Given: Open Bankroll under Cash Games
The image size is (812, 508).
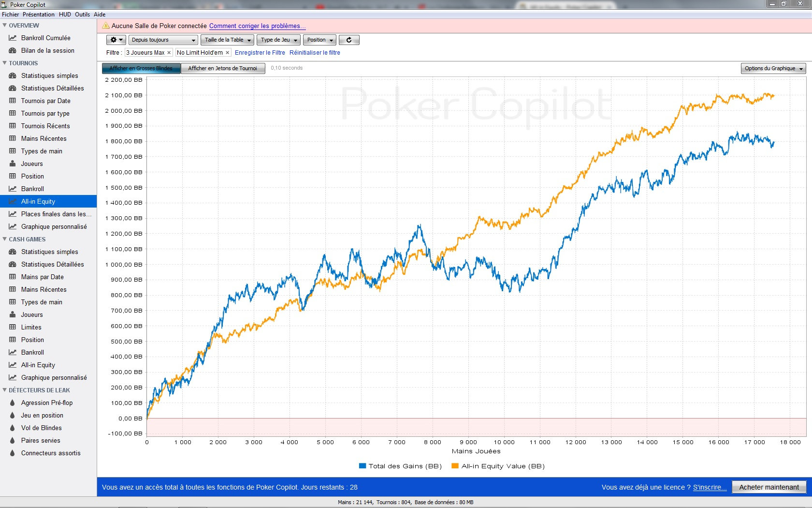Looking at the screenshot, I should click(x=48, y=352).
